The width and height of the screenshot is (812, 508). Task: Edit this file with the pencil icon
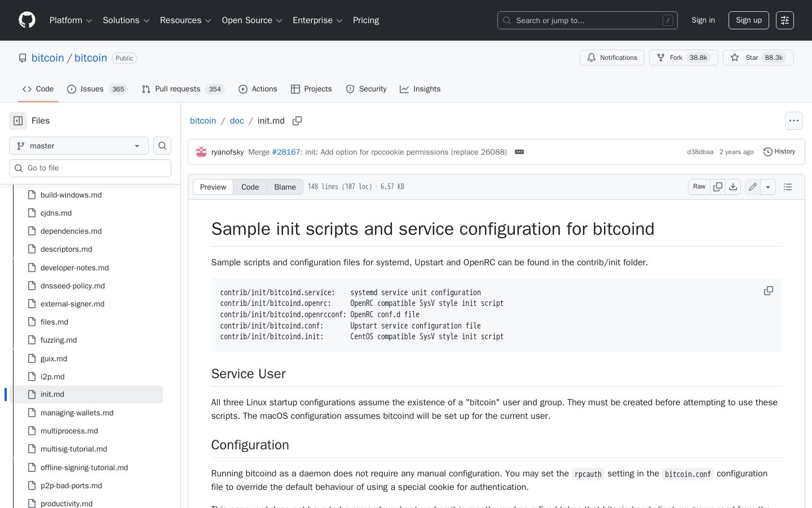click(x=753, y=187)
